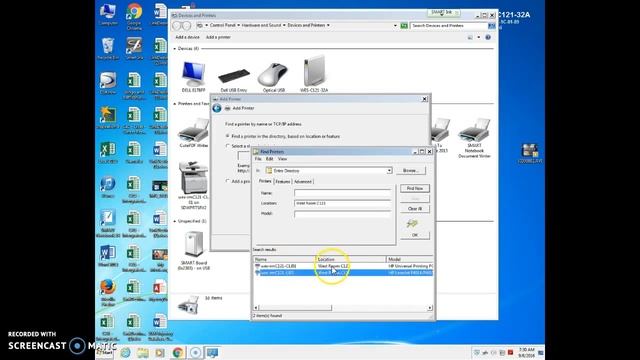Screen dimensions: 640x360
Task: Click the search results scroll left arrow
Action: coord(256,308)
